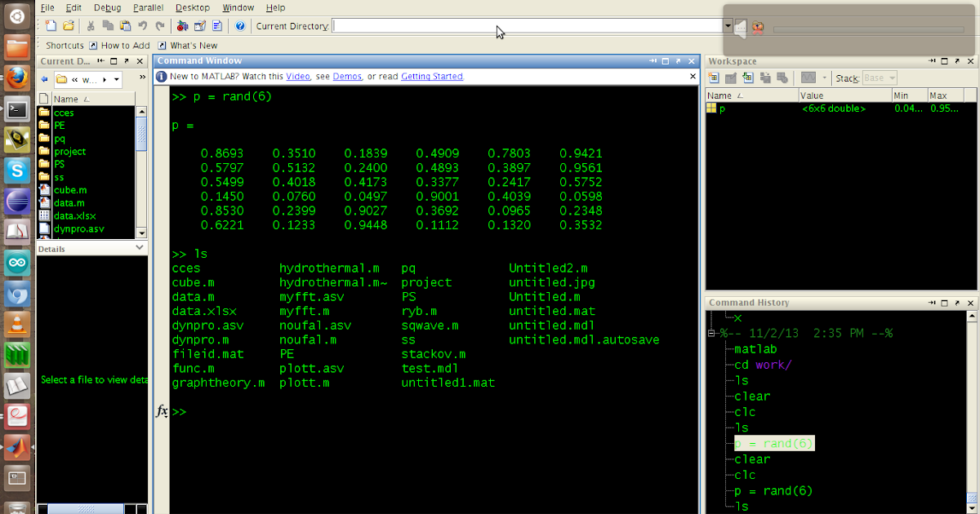
Task: Click the How to Add shortcut
Action: pyautogui.click(x=119, y=46)
